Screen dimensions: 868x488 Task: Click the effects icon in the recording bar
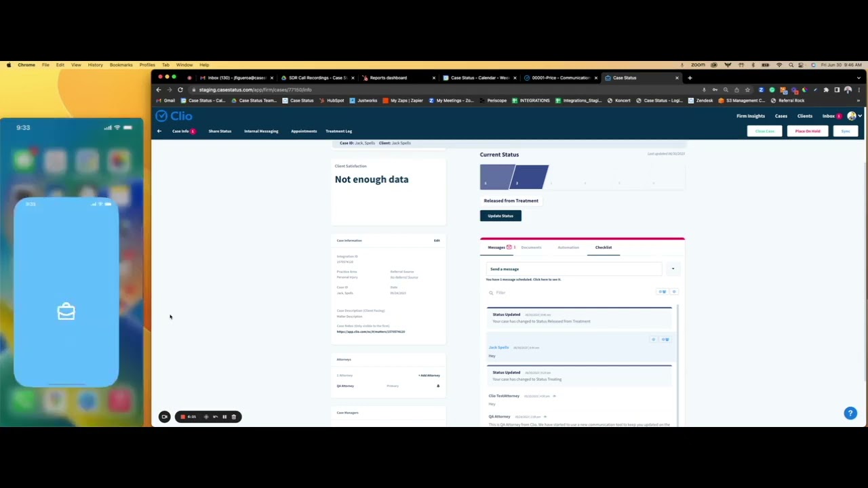[x=206, y=417]
